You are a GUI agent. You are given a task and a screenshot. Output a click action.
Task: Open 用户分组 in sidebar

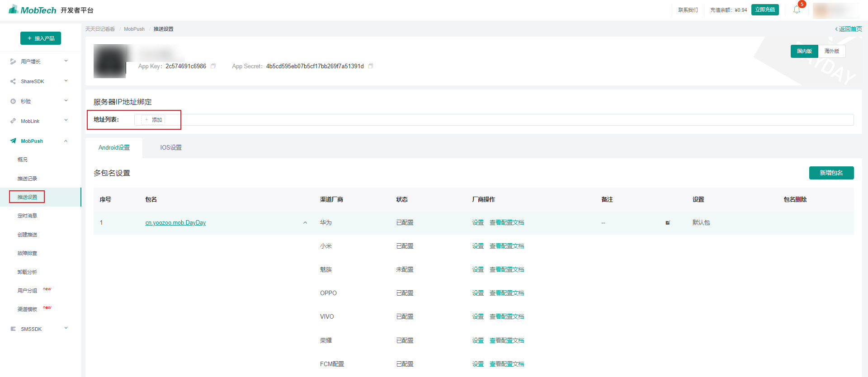click(27, 291)
